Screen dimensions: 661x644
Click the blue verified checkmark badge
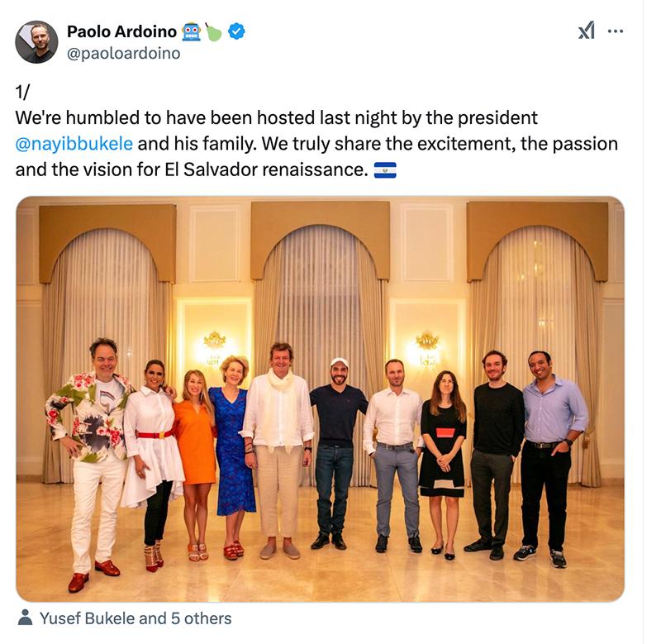236,32
